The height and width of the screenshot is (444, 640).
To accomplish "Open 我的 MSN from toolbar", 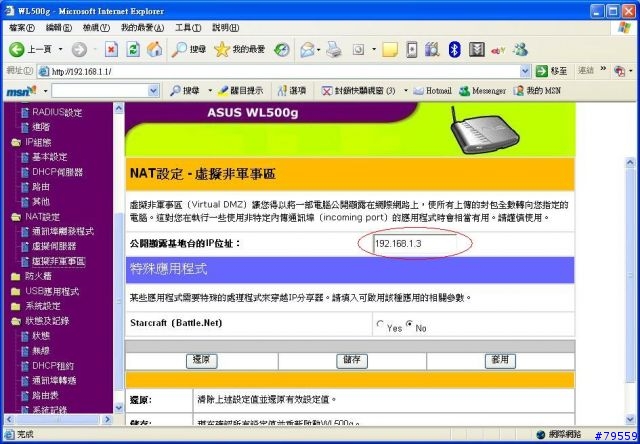I will tap(537, 91).
